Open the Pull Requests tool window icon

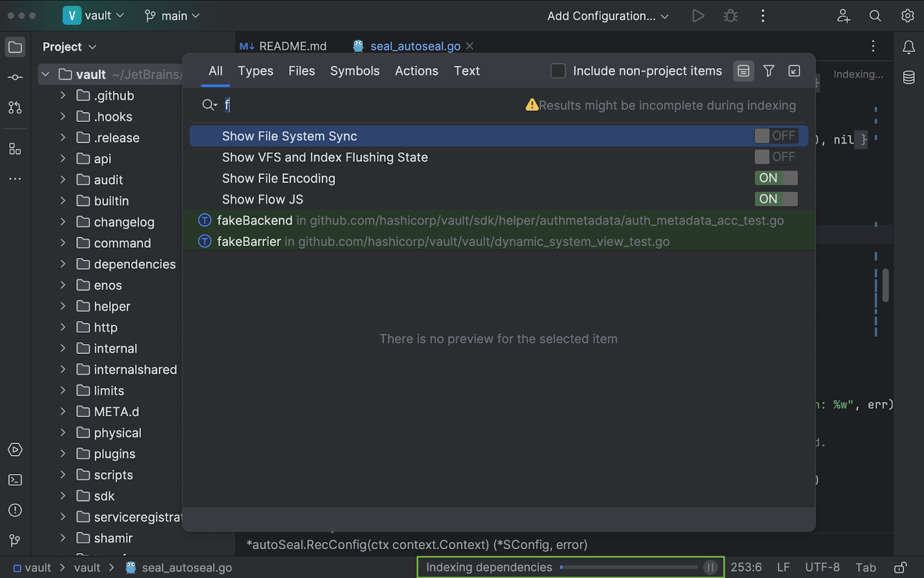click(15, 107)
